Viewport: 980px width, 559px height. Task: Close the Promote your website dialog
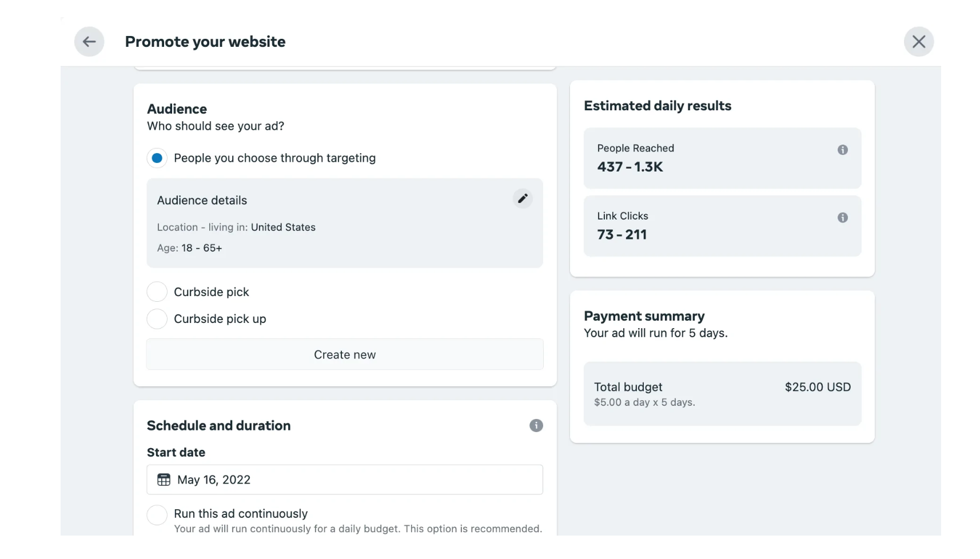(x=918, y=42)
